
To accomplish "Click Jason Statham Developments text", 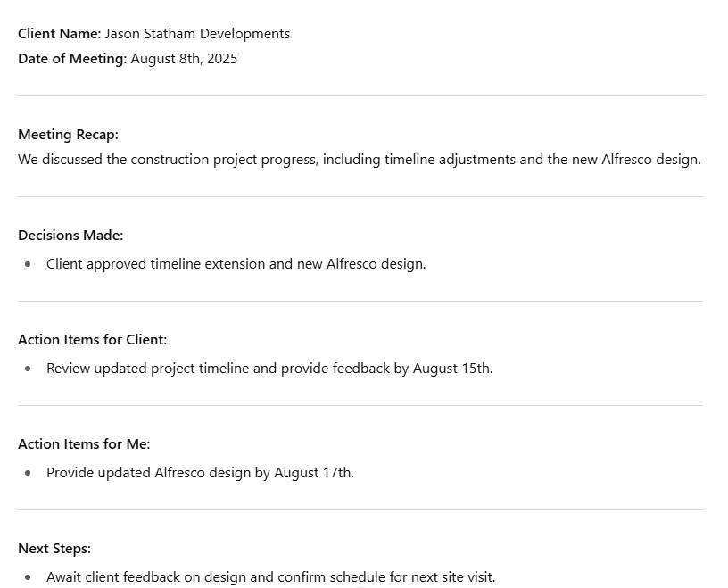I will (x=197, y=34).
